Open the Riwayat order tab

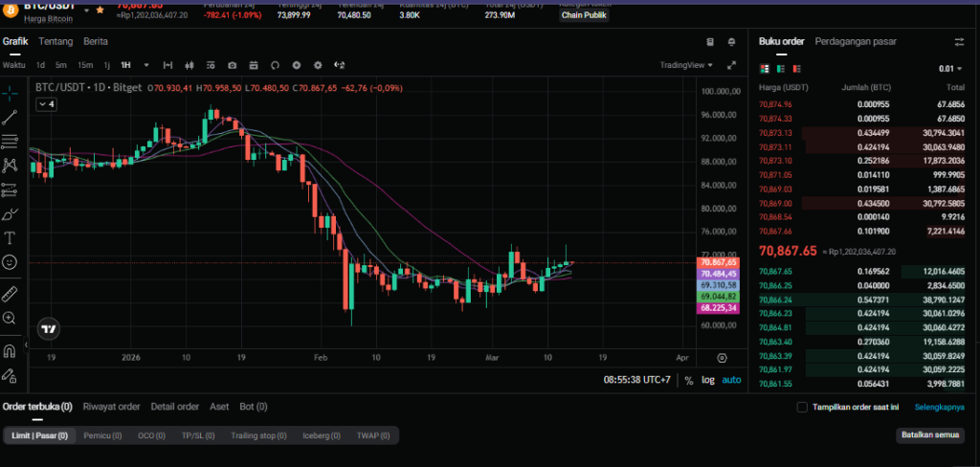[113, 407]
